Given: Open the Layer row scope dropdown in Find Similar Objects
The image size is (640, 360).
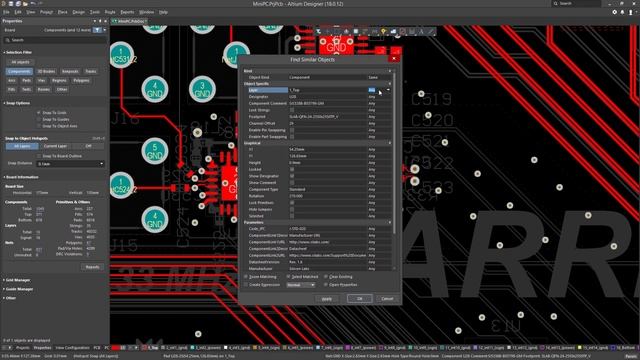Looking at the screenshot, I should tap(388, 90).
